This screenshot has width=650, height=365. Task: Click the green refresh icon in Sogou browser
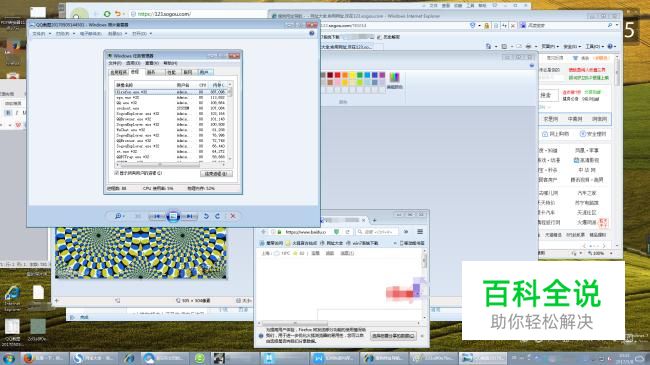(107, 14)
